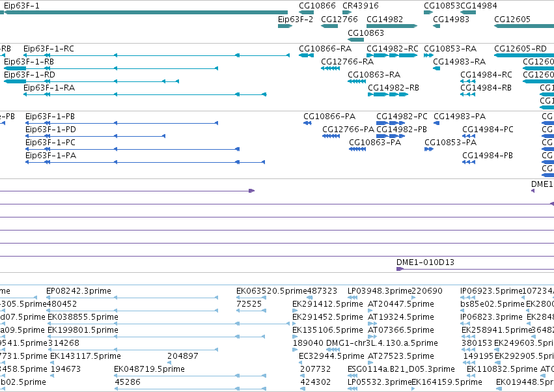Click the Eip63F-1-RB transcript line

point(111,68)
